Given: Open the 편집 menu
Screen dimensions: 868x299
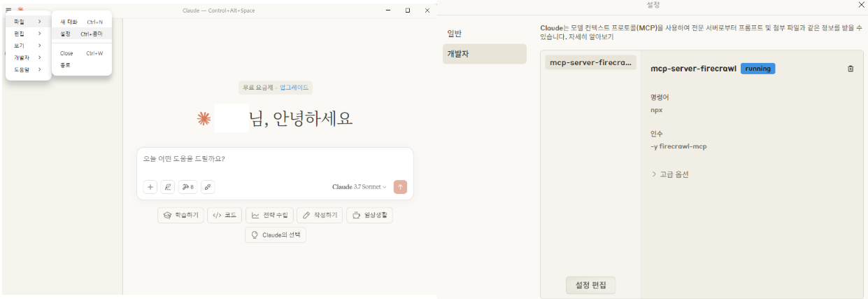Looking at the screenshot, I should 28,34.
